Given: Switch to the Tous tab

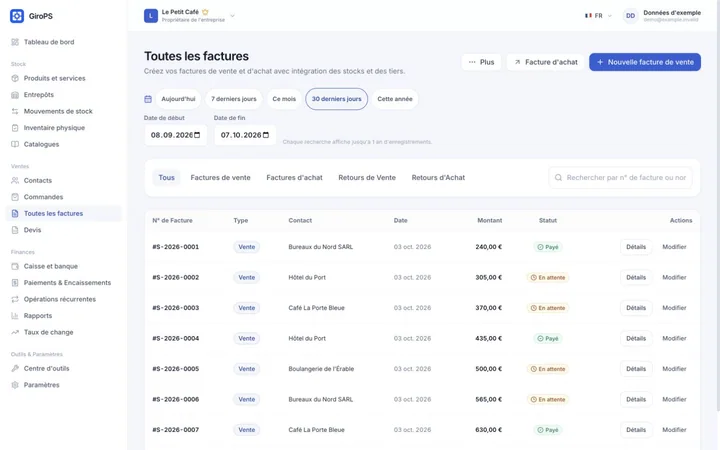Looking at the screenshot, I should [167, 178].
